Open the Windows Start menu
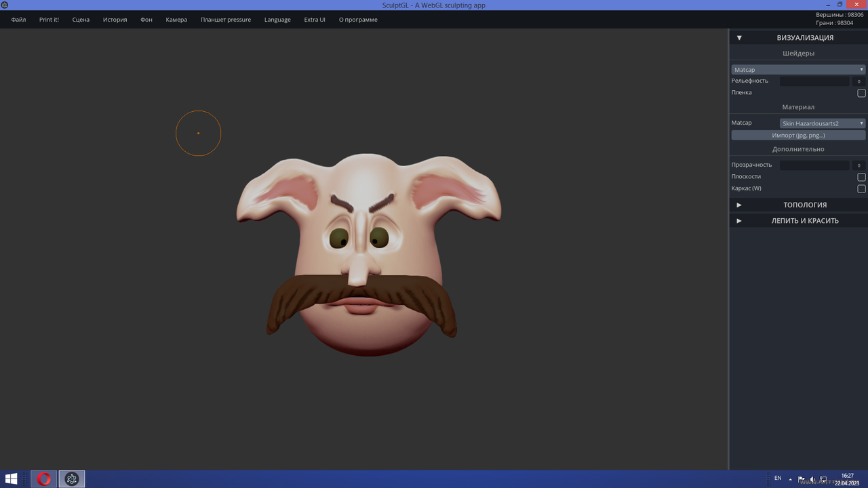 pos(12,479)
